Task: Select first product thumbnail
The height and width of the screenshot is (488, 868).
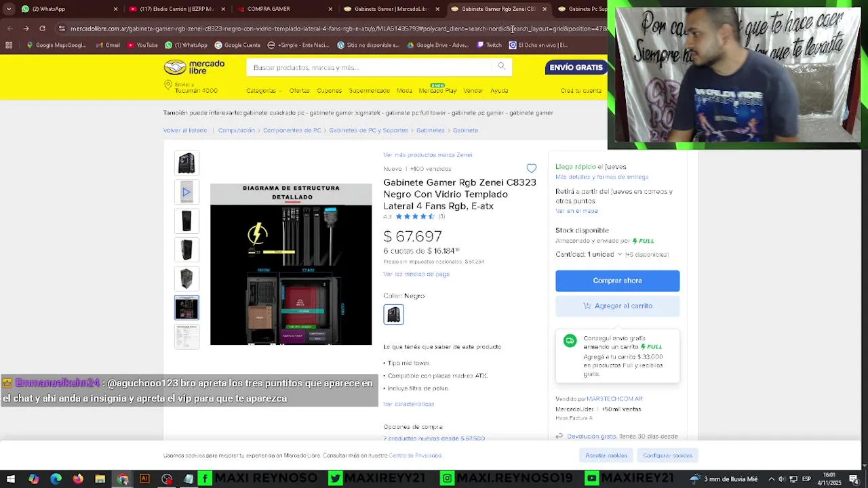Action: (186, 163)
